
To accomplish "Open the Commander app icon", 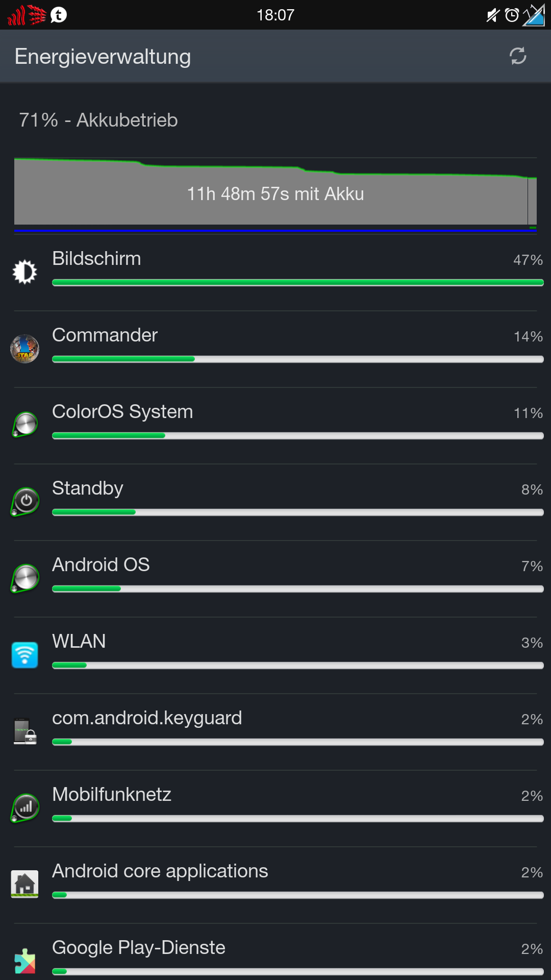I will 25,349.
